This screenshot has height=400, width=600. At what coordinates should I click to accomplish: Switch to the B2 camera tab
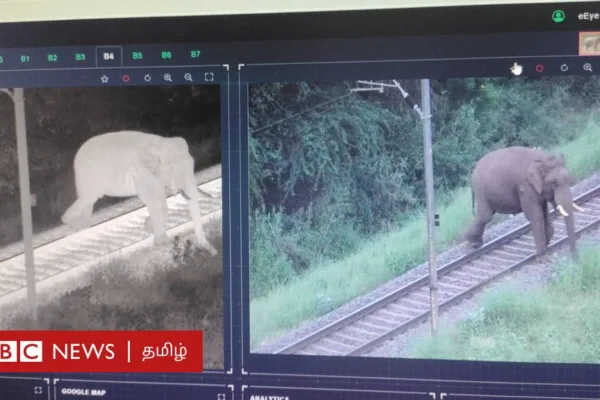click(52, 58)
